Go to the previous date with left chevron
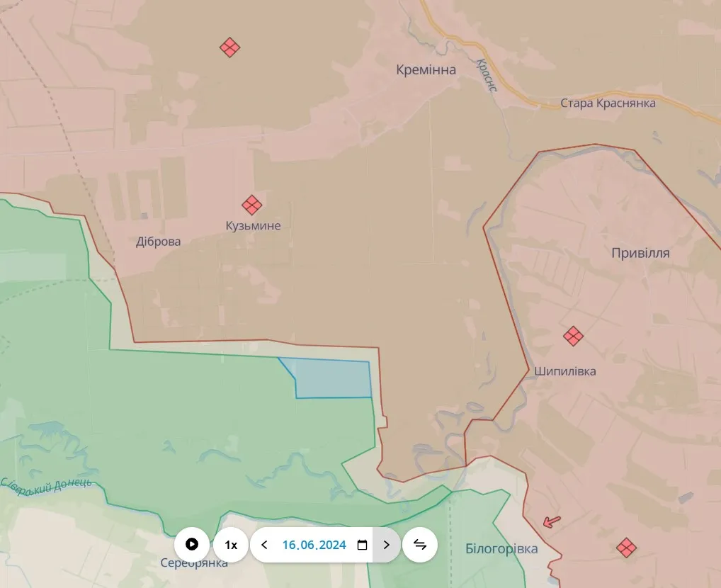 pyautogui.click(x=264, y=545)
